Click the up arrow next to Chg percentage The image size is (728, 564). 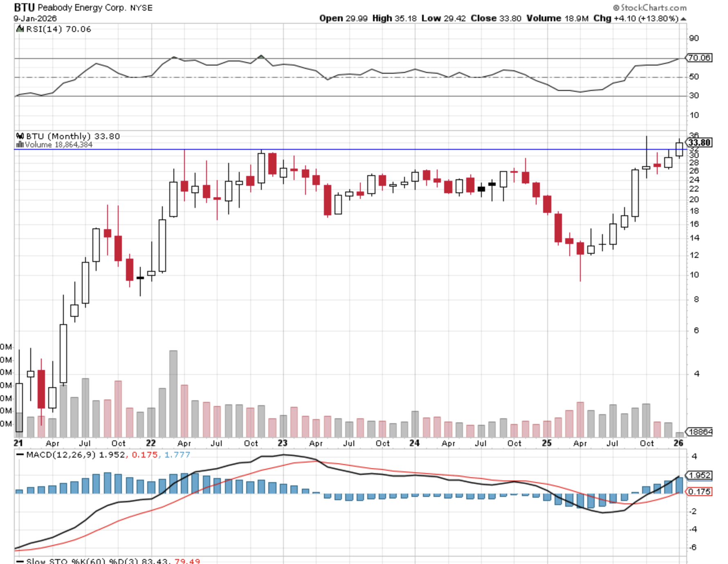coord(683,19)
